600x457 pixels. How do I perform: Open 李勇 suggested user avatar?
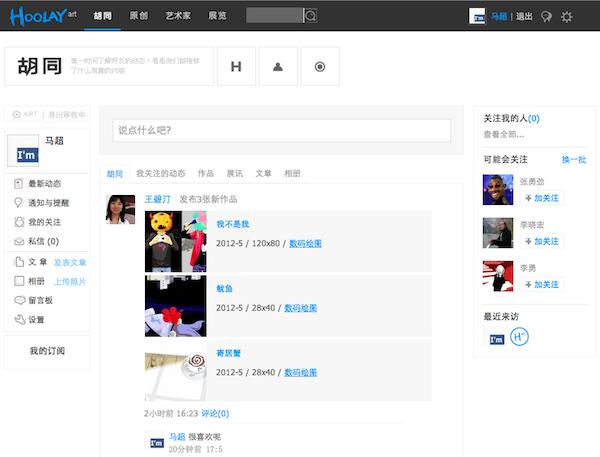point(498,276)
